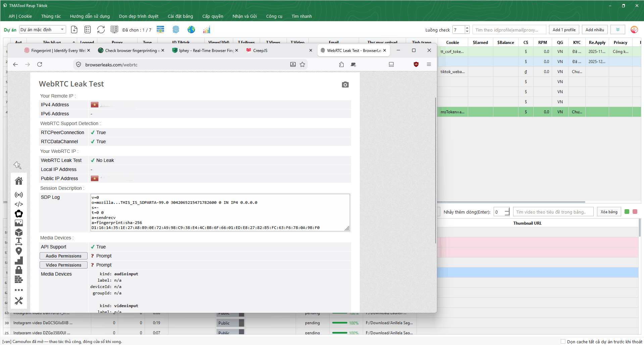
Task: Click the green square toggle near Xóa bảng
Action: [627, 212]
